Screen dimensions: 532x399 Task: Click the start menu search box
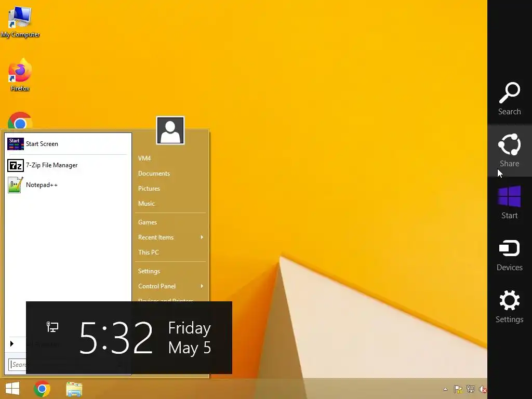click(17, 365)
